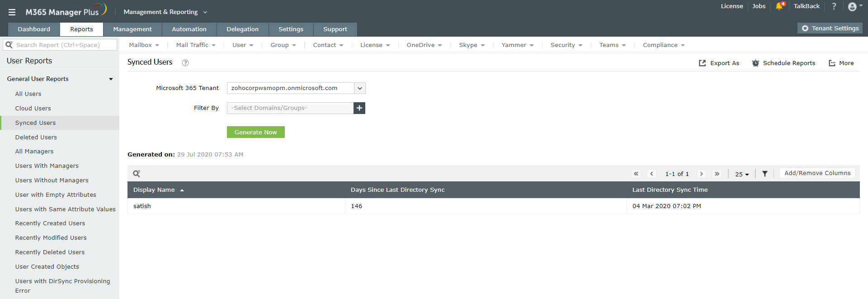
Task: Open the hamburger navigation menu
Action: click(12, 12)
